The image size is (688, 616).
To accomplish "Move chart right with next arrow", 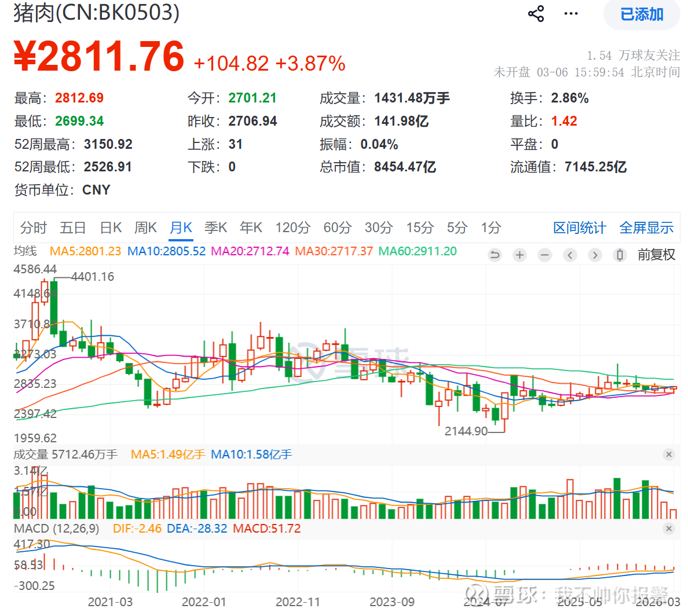I will pos(595,255).
